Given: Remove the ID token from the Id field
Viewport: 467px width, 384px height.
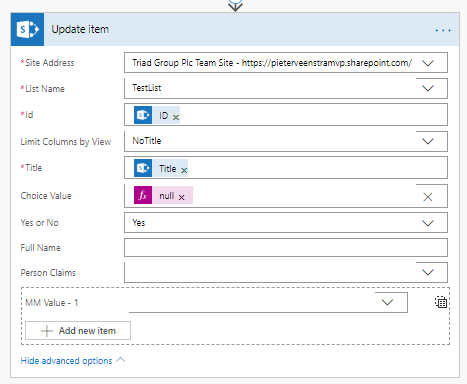Looking at the screenshot, I should 176,117.
